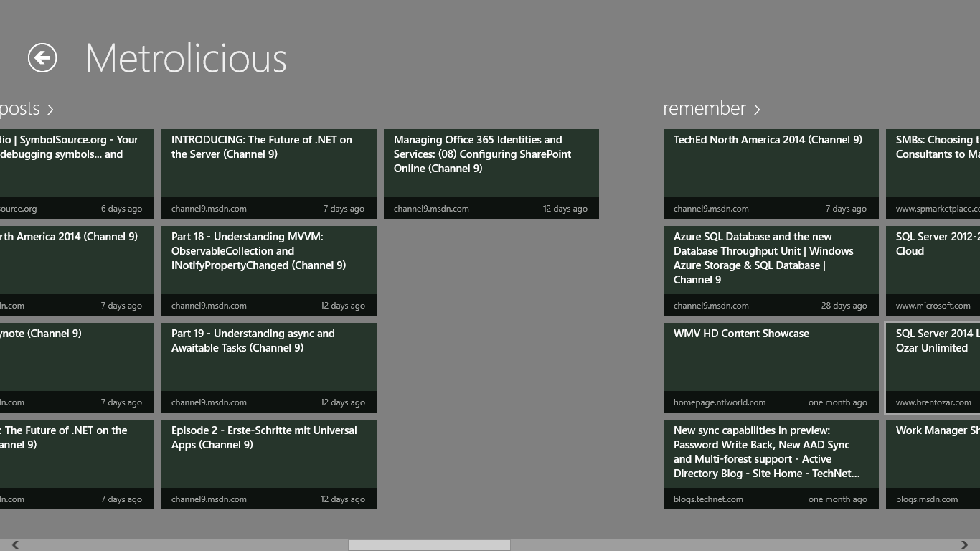
Task: Click www.spmarketplace source label
Action: coord(938,209)
